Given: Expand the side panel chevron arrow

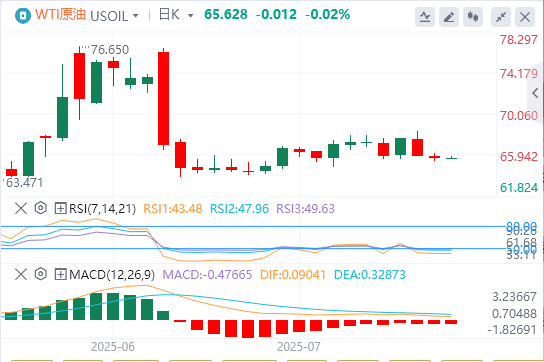Looking at the screenshot, I should [535, 93].
